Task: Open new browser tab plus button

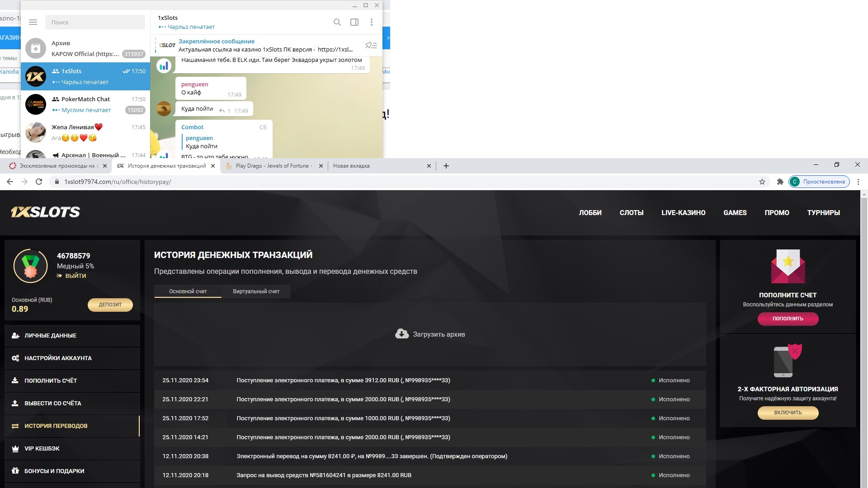Action: (446, 166)
